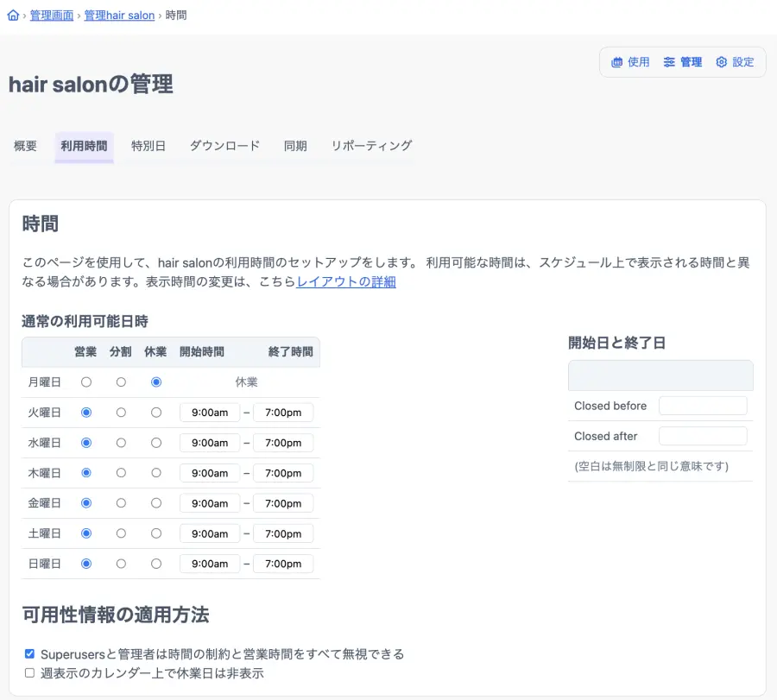Screen dimensions: 777x700
Task: Switch to the 概要 tab
Action: click(25, 146)
